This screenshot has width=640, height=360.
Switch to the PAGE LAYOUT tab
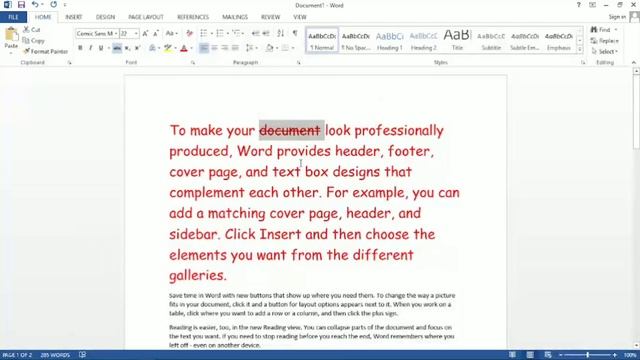(146, 17)
